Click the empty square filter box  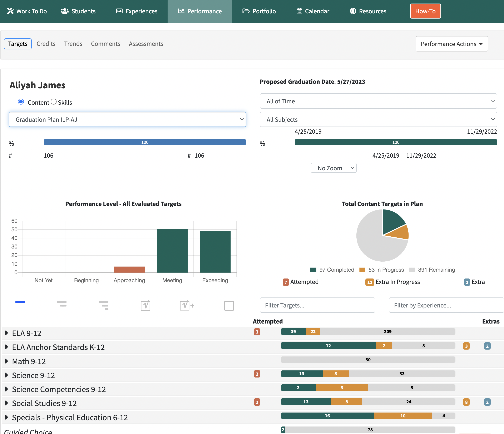[x=229, y=306]
